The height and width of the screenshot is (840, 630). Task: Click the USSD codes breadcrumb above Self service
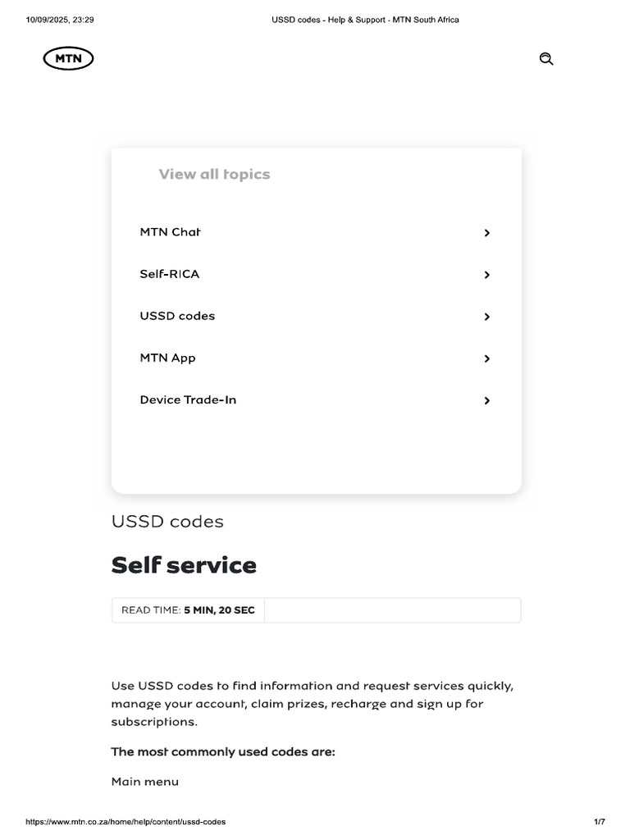click(x=167, y=522)
